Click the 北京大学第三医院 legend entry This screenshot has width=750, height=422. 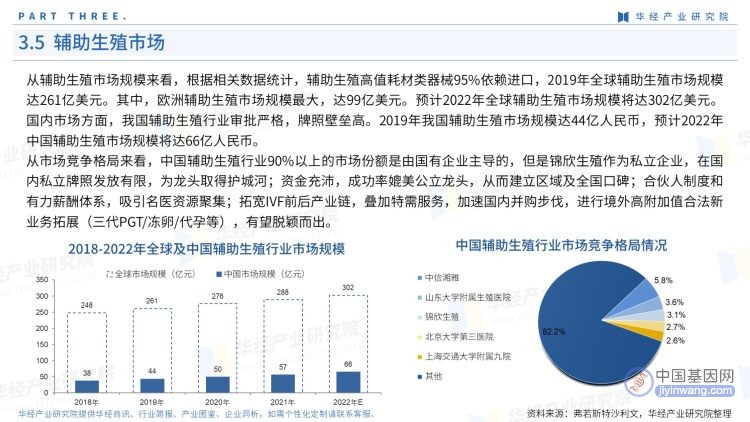point(455,337)
